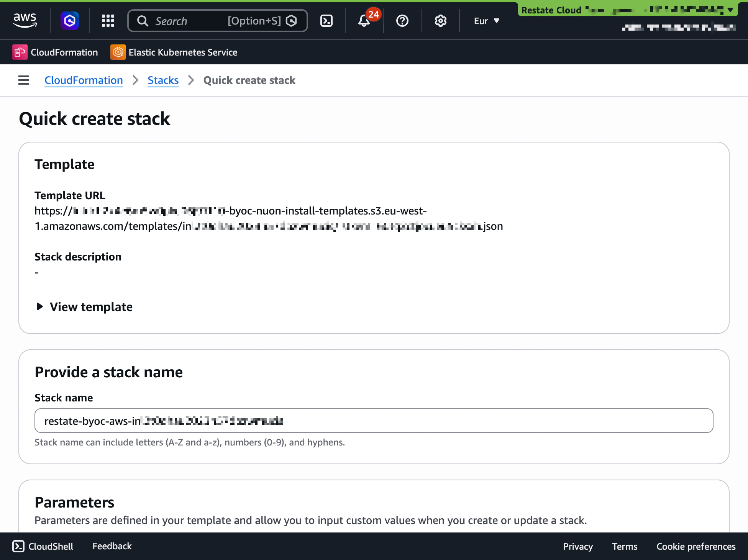Click Elastic Kubernetes Service icon in favorites bar
Viewport: 748px width, 560px height.
118,52
